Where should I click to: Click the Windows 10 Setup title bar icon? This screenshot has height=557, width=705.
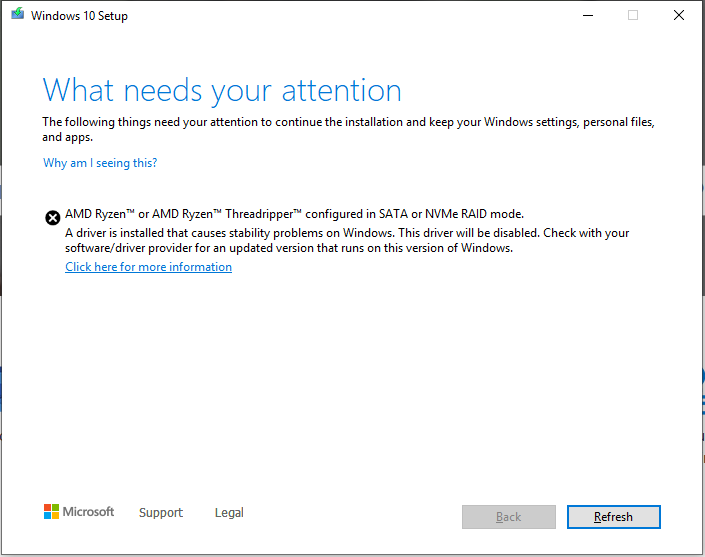(x=18, y=14)
